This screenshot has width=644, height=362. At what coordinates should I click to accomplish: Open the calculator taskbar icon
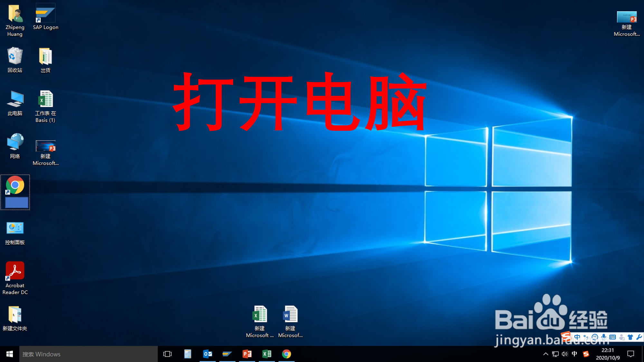[x=188, y=354]
